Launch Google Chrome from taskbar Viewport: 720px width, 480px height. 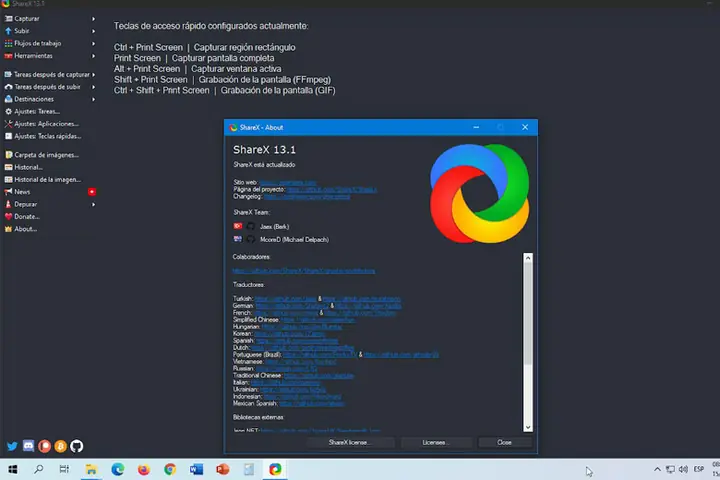(x=170, y=469)
